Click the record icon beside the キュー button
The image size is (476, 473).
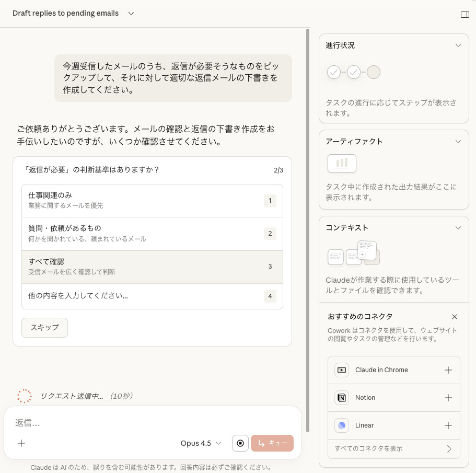pos(240,443)
